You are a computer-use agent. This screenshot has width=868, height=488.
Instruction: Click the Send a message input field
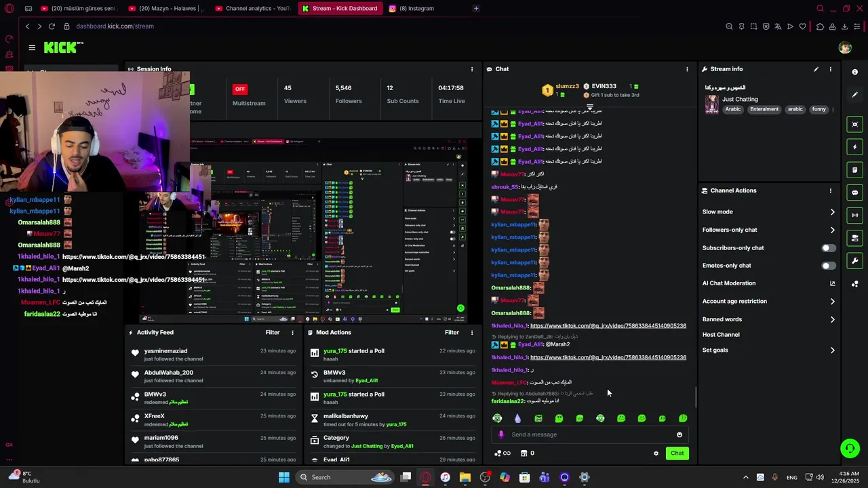[x=590, y=435]
